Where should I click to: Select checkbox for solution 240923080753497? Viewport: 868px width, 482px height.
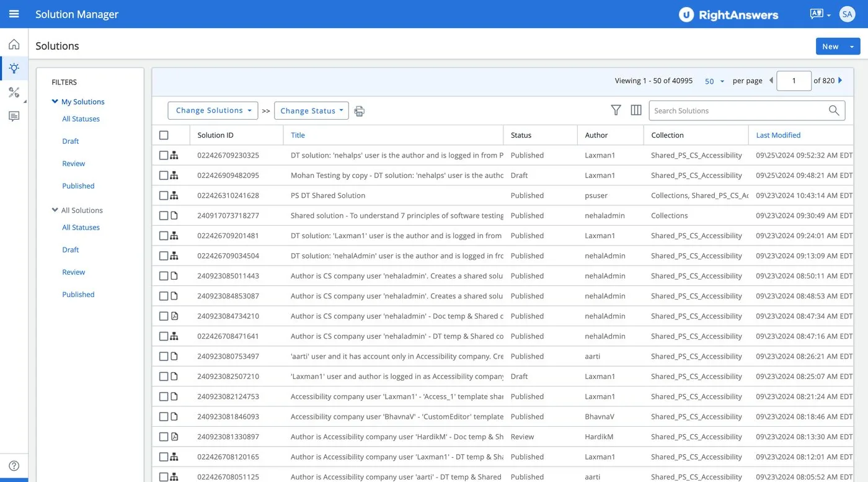pyautogui.click(x=164, y=356)
